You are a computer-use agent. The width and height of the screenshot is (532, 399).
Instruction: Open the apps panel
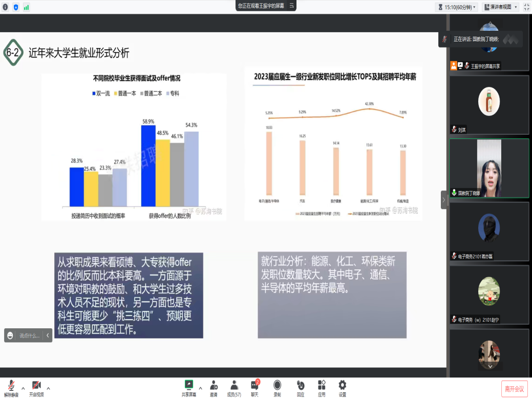(x=322, y=387)
